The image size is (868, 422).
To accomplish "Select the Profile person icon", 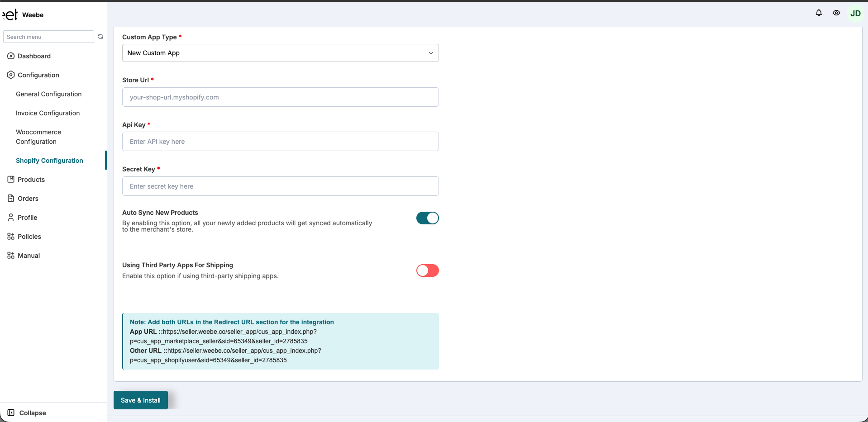I will pos(10,217).
